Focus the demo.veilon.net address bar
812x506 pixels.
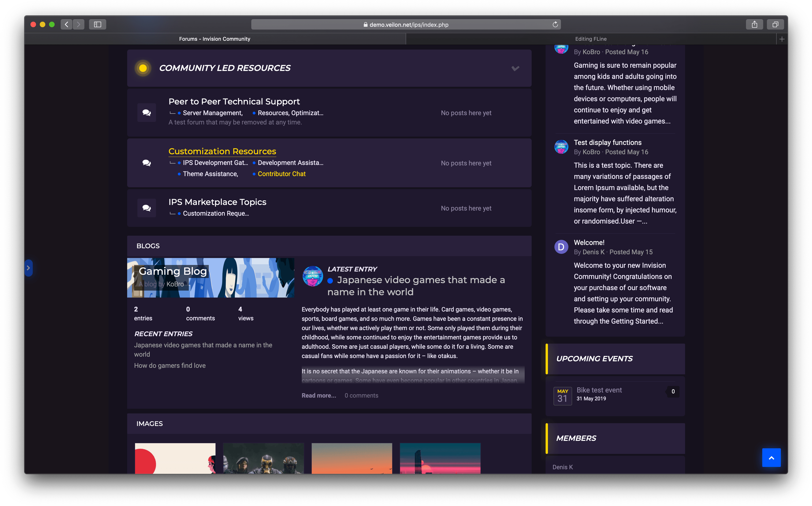point(406,24)
